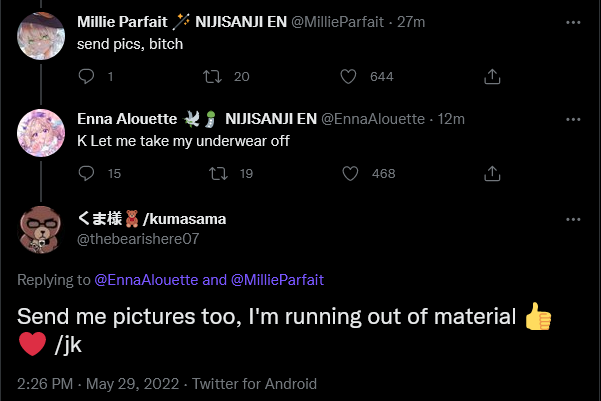This screenshot has width=601, height=401.
Task: Share Millie Parfait's tweet
Action: click(x=493, y=77)
